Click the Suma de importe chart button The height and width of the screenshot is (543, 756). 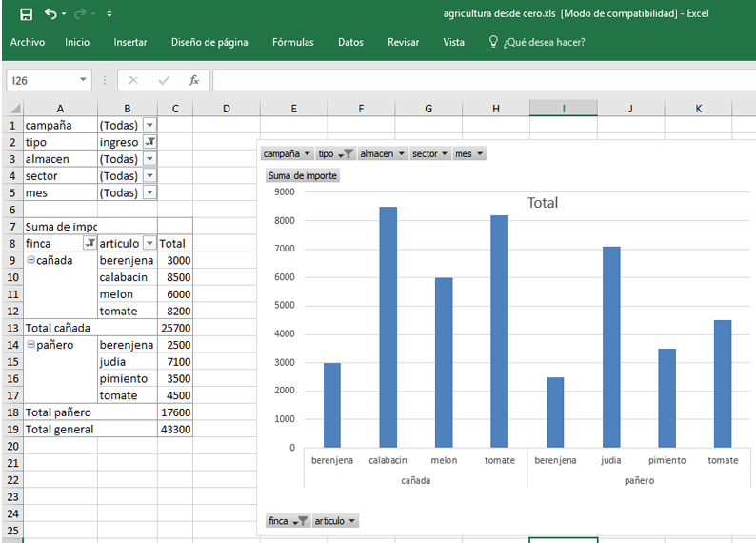pos(302,176)
